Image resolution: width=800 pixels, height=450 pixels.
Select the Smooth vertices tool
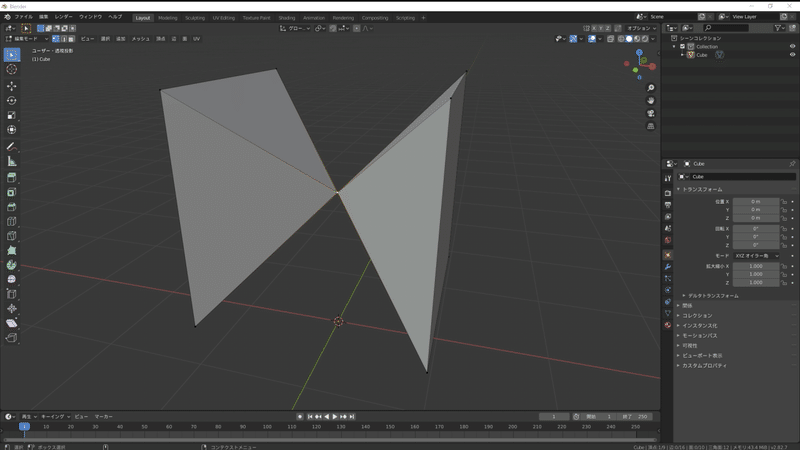[x=12, y=279]
